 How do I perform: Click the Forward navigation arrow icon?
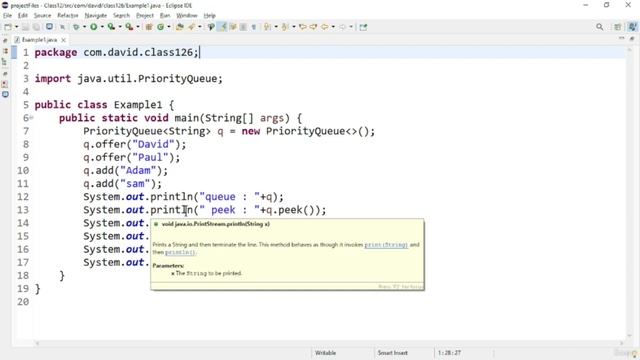343,27
